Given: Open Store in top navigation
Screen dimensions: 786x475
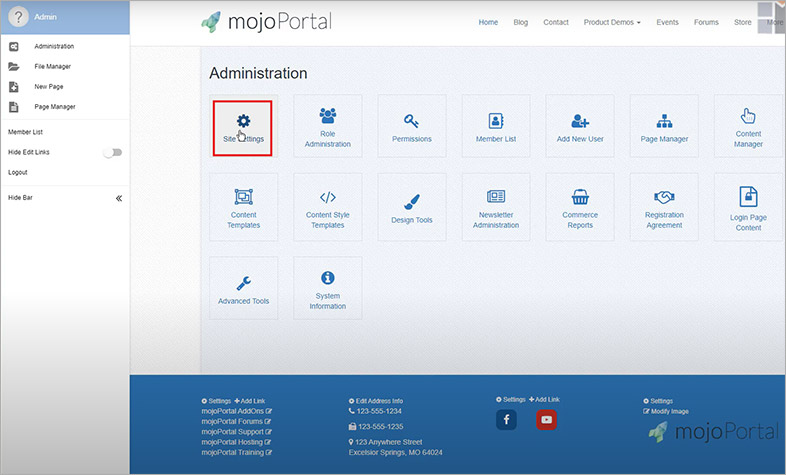Looking at the screenshot, I should [x=742, y=22].
